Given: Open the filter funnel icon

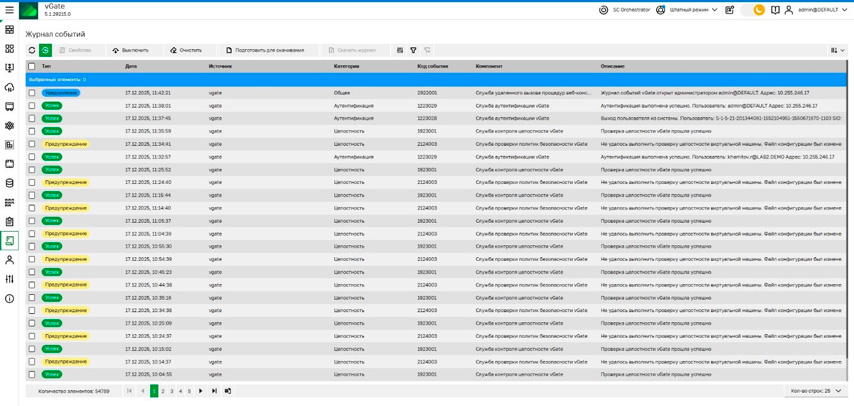Looking at the screenshot, I should click(413, 50).
